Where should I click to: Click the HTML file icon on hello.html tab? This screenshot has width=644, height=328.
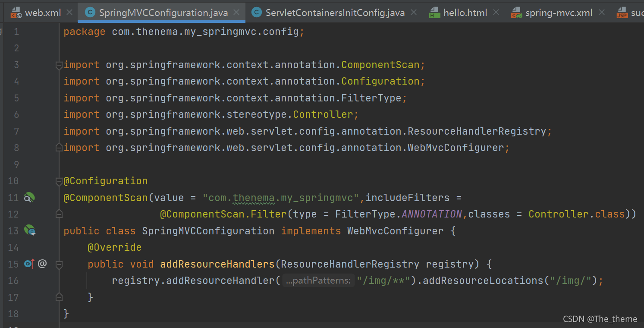[434, 13]
